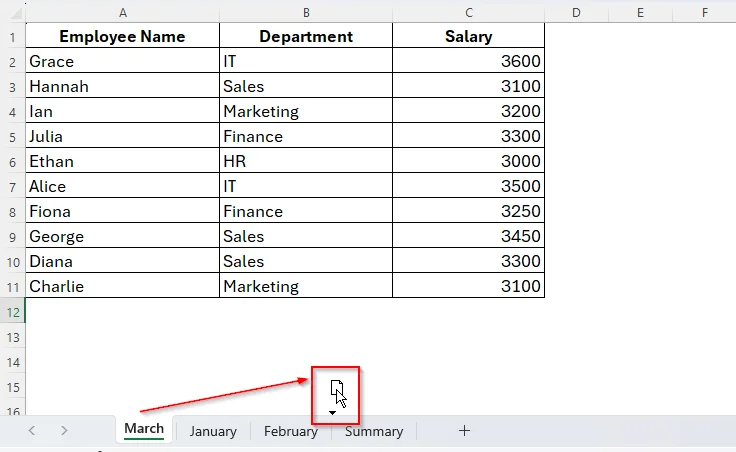Click Alice's IT department cell

tap(306, 186)
